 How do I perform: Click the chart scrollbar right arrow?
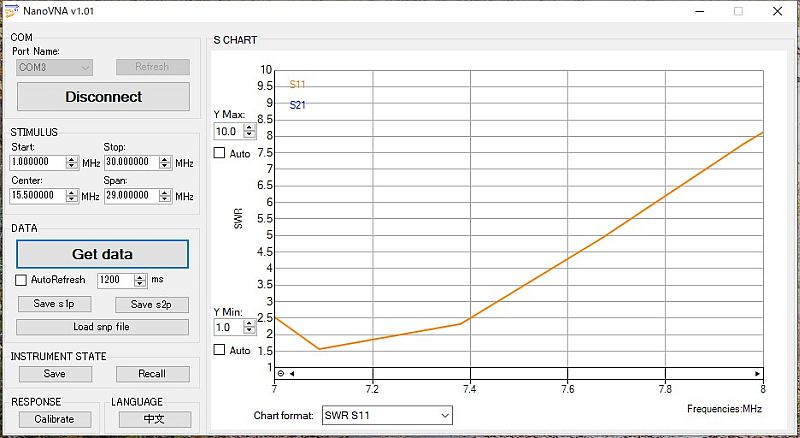tap(757, 373)
